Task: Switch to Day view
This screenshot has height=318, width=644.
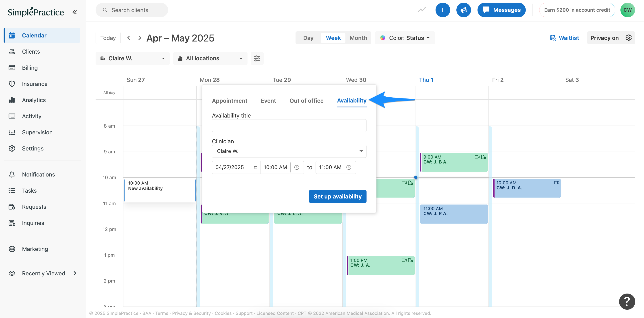Action: pos(308,38)
